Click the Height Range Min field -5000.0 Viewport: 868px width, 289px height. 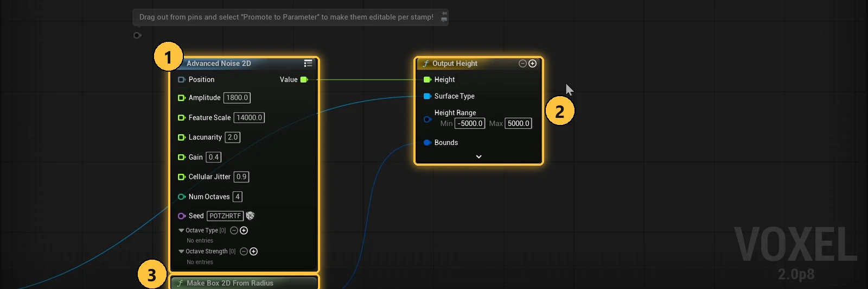click(x=470, y=123)
